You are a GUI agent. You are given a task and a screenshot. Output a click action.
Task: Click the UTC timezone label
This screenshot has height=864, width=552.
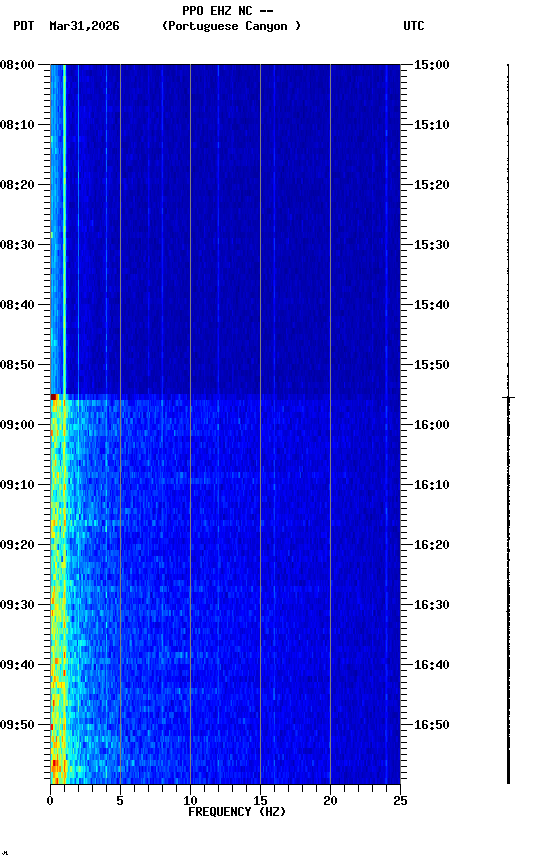pyautogui.click(x=414, y=26)
